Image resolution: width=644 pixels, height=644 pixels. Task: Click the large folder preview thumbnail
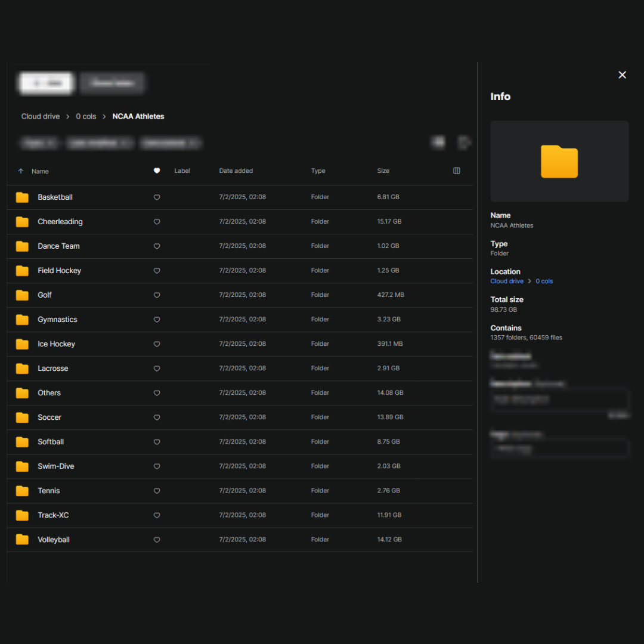tap(559, 162)
